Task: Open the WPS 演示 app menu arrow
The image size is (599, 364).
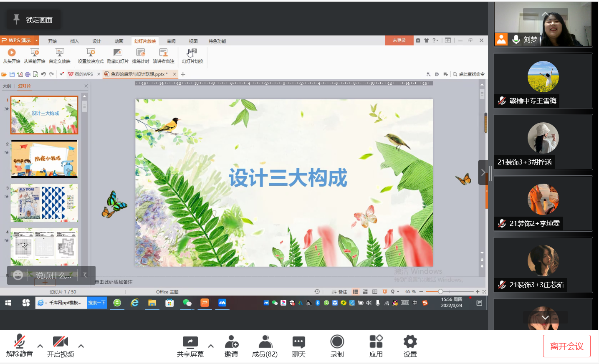Action: coord(37,40)
